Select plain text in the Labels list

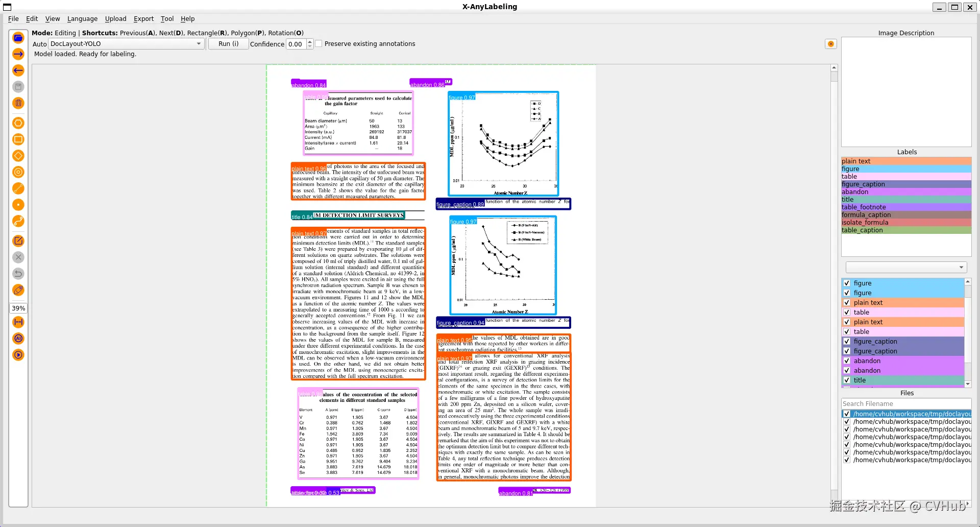(906, 161)
